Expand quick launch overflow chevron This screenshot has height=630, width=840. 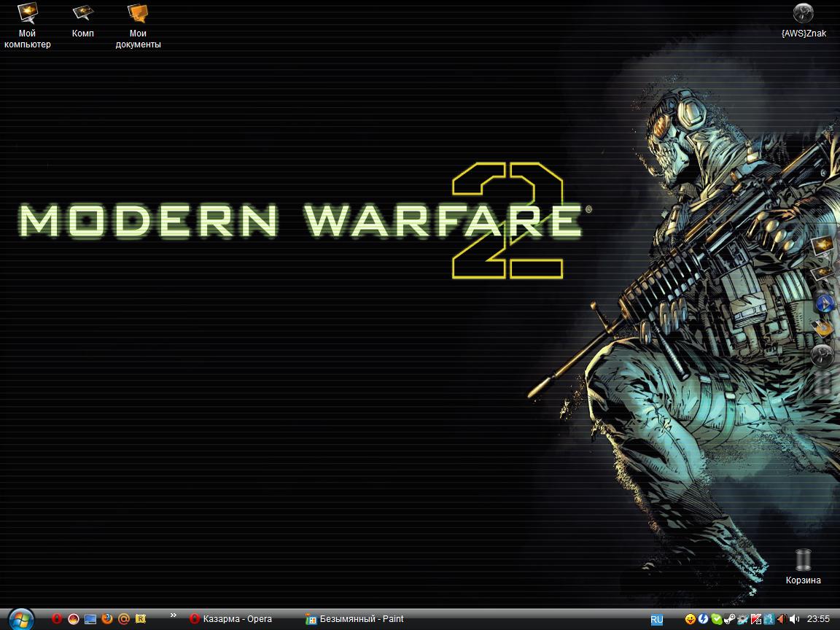173,615
